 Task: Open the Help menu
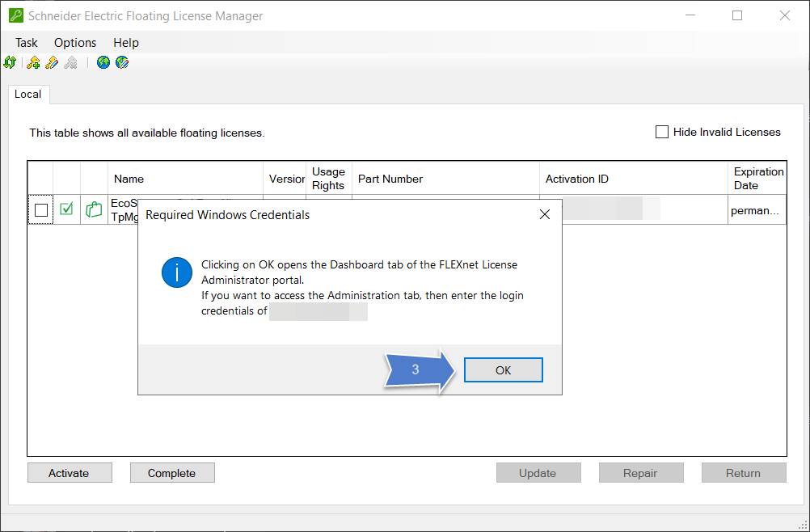point(126,42)
